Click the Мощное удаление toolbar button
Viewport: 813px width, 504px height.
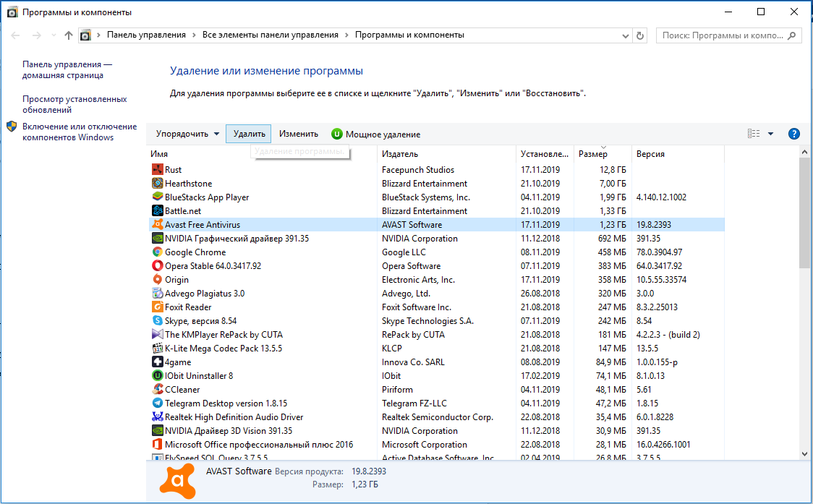[376, 134]
